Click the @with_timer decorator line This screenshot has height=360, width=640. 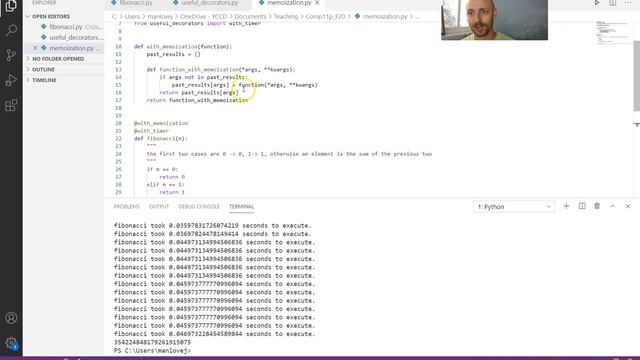151,131
